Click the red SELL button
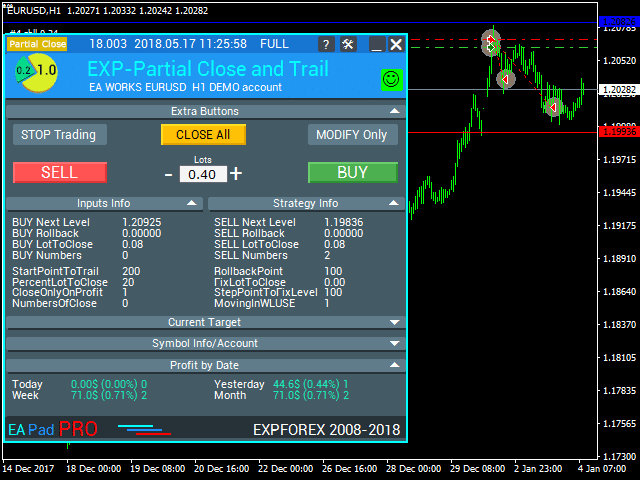This screenshot has height=480, width=640. 59,172
